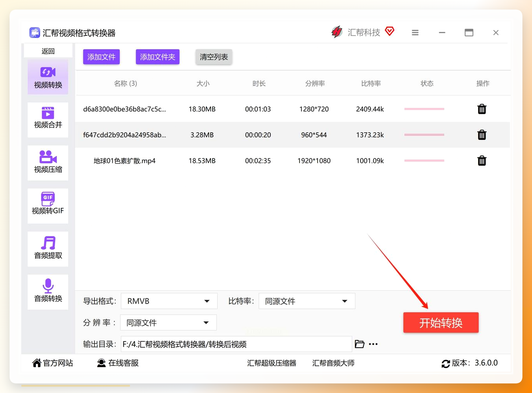Viewport: 532px width, 393px height.
Task: Select file name f647cdd2b9204a24958ab...
Action: click(125, 135)
